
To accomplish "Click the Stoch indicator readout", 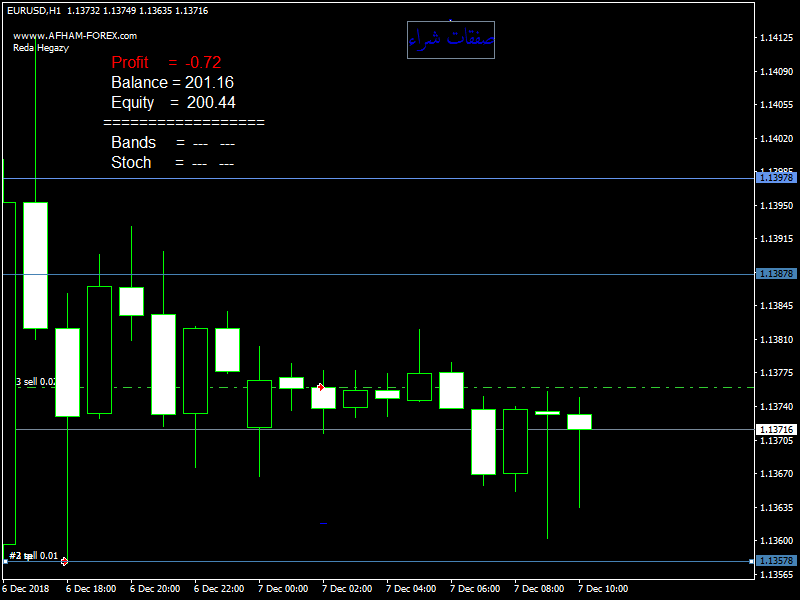I will coord(172,162).
